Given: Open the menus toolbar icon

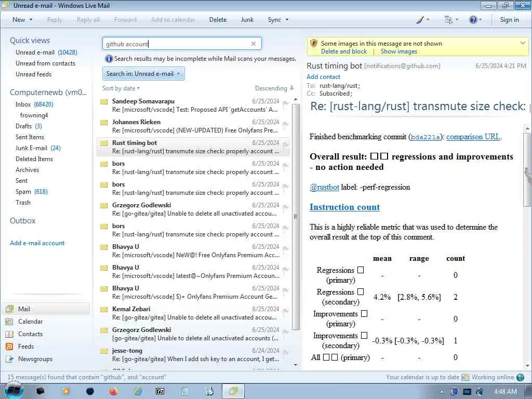Looking at the screenshot, I should click(448, 20).
